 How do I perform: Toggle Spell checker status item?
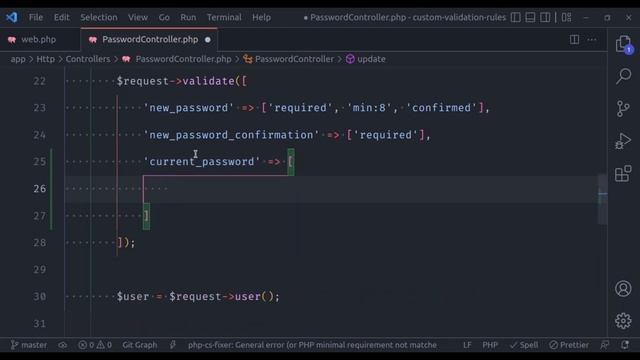pos(524,345)
